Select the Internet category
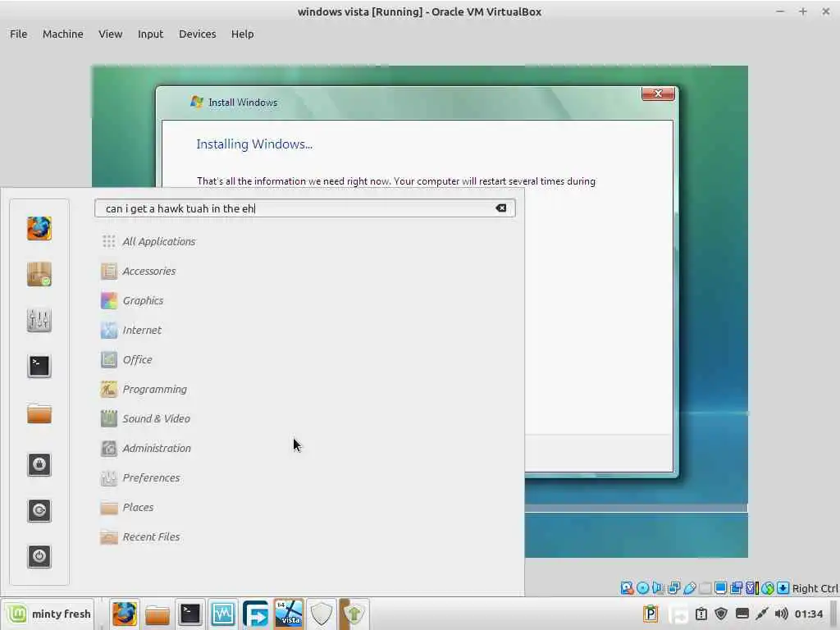 (x=131, y=330)
